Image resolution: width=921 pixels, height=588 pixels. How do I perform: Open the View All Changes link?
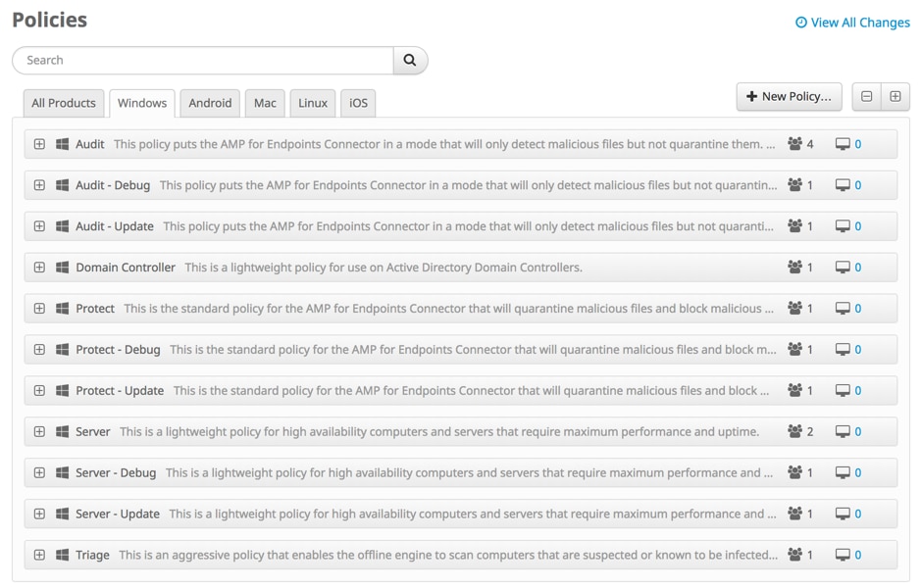coord(852,23)
